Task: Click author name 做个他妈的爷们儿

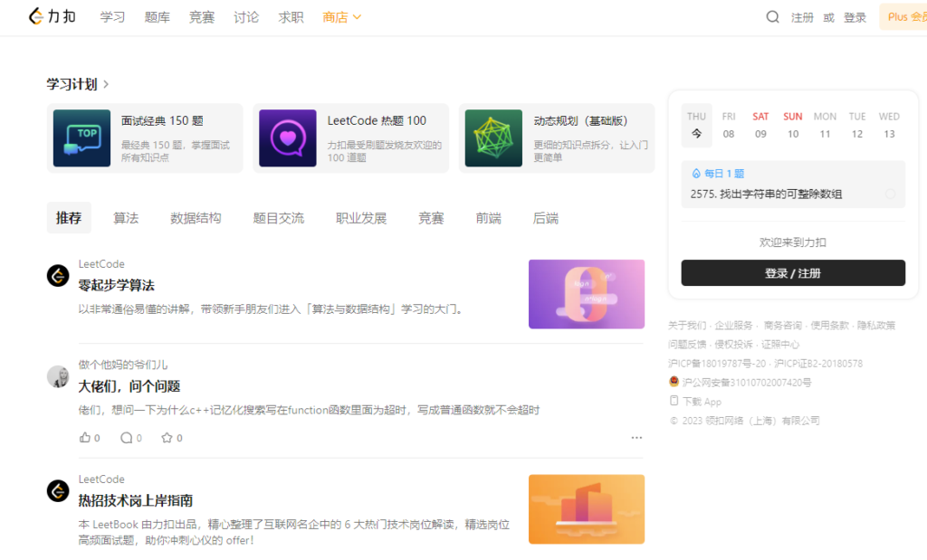Action: (123, 365)
